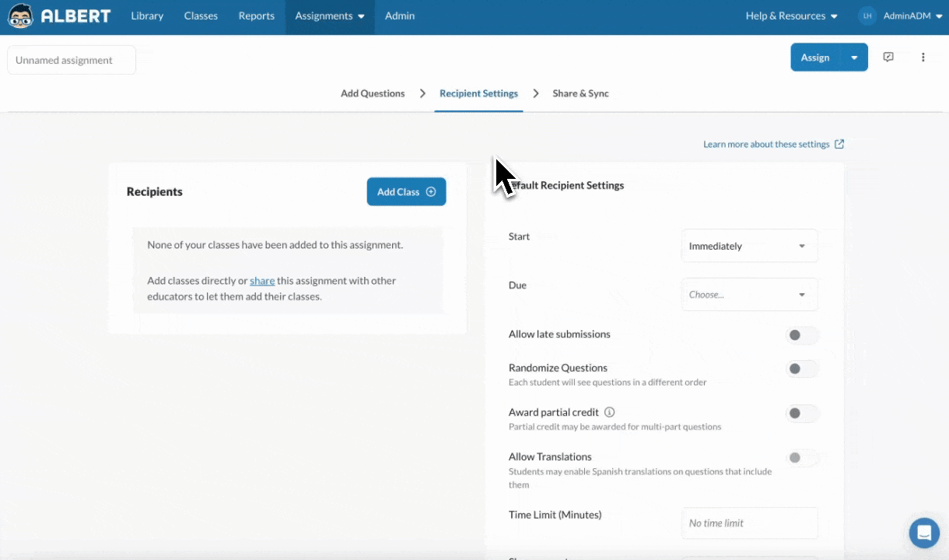The width and height of the screenshot is (949, 560).
Task: Open the chat support bubble
Action: pyautogui.click(x=924, y=533)
